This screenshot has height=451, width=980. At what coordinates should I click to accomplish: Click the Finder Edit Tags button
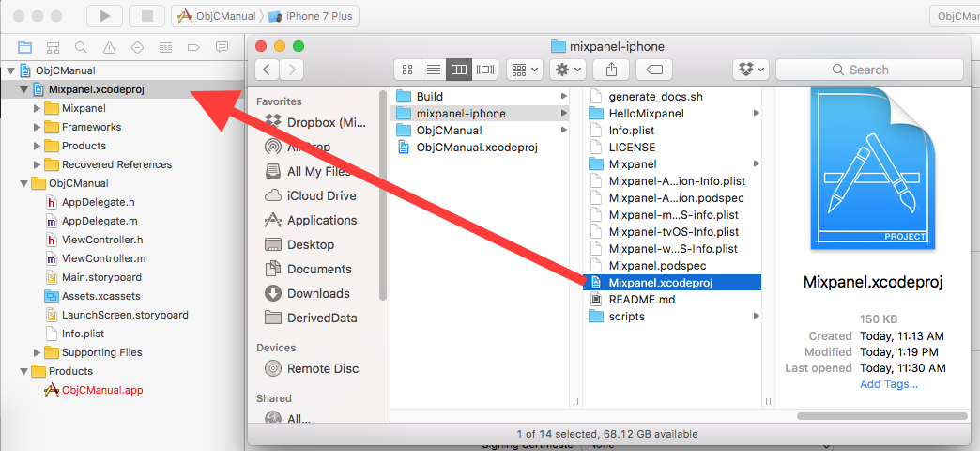point(654,70)
